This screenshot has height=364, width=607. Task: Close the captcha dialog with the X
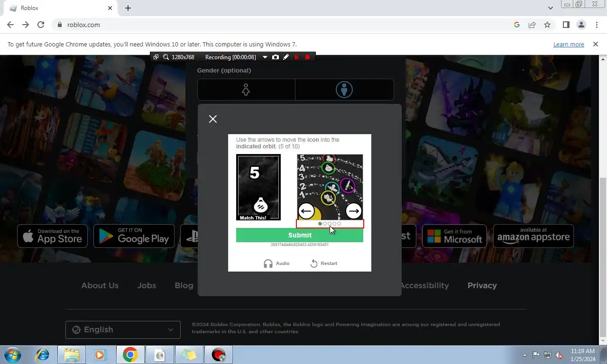tap(213, 119)
